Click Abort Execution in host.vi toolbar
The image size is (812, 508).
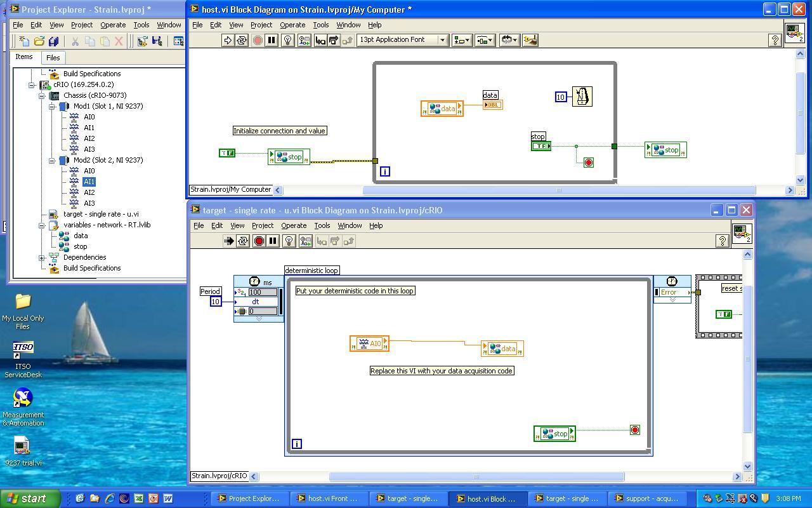258,40
